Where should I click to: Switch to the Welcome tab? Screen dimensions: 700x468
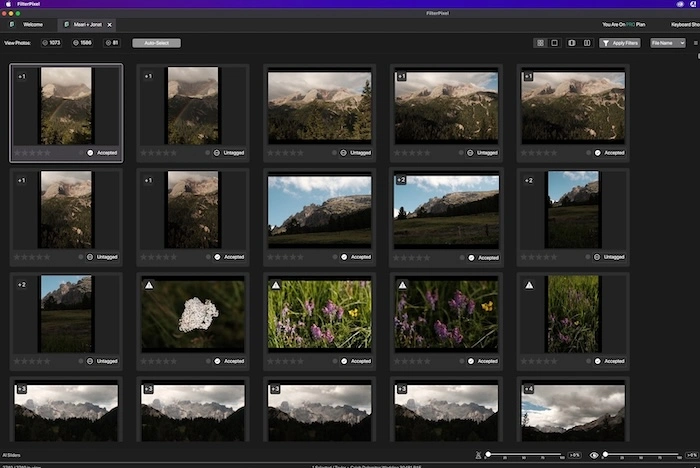[32, 23]
